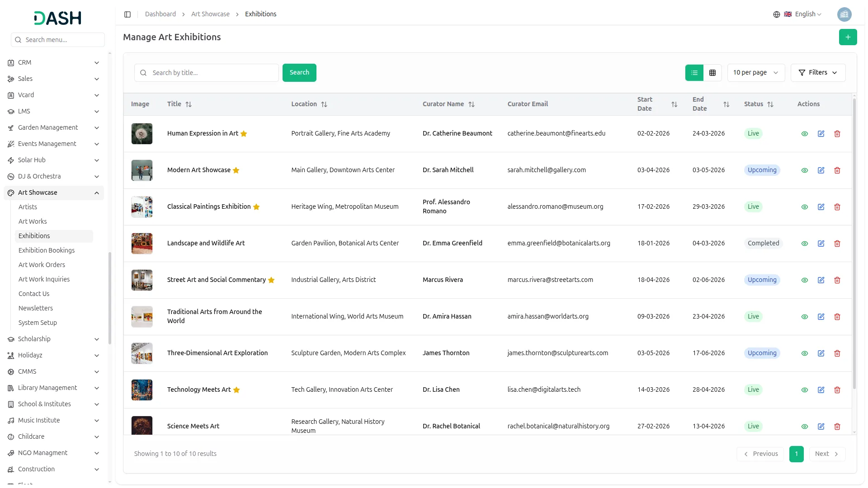This screenshot has height=488, width=868.
Task: Go to Art Works menu item
Action: [33, 221]
